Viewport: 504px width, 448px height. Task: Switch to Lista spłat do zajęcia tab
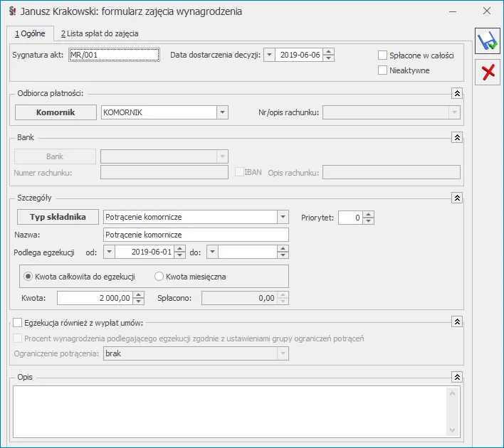tap(100, 33)
